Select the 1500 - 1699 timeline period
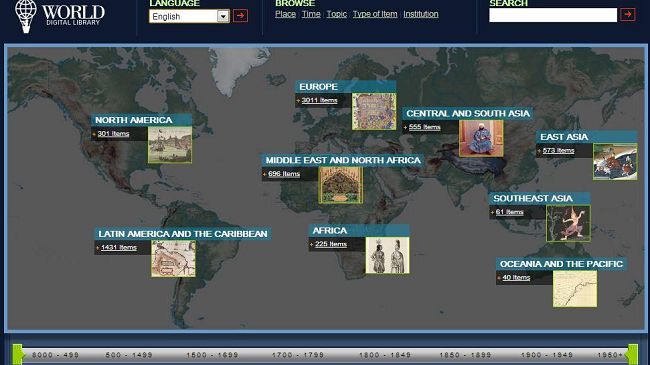Image resolution: width=650 pixels, height=365 pixels. (x=212, y=355)
